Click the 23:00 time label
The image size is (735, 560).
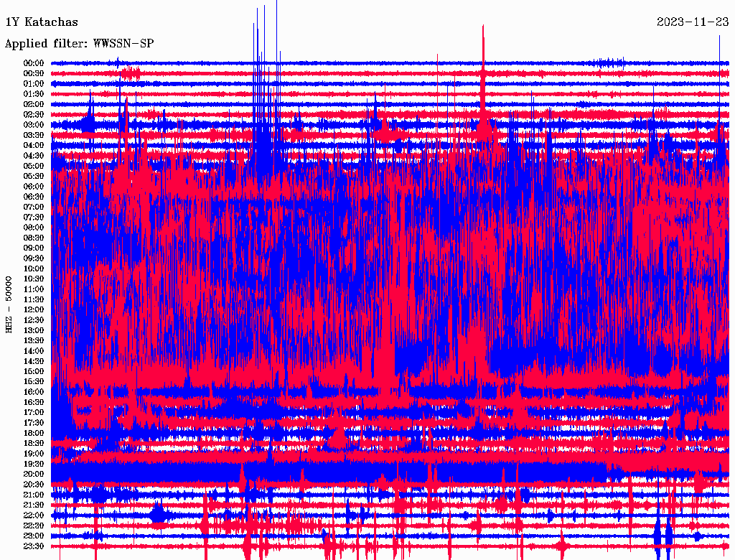[34, 536]
